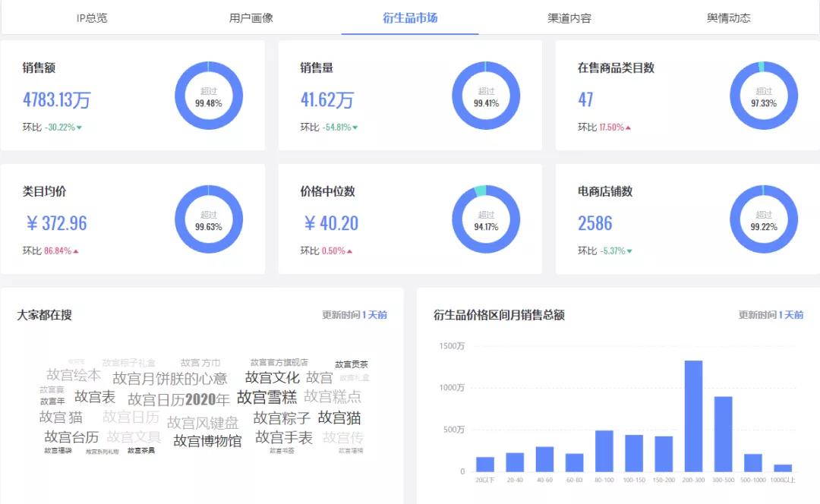Select word cloud term 故宫博物馆
The width and height of the screenshot is (820, 504).
(x=207, y=441)
